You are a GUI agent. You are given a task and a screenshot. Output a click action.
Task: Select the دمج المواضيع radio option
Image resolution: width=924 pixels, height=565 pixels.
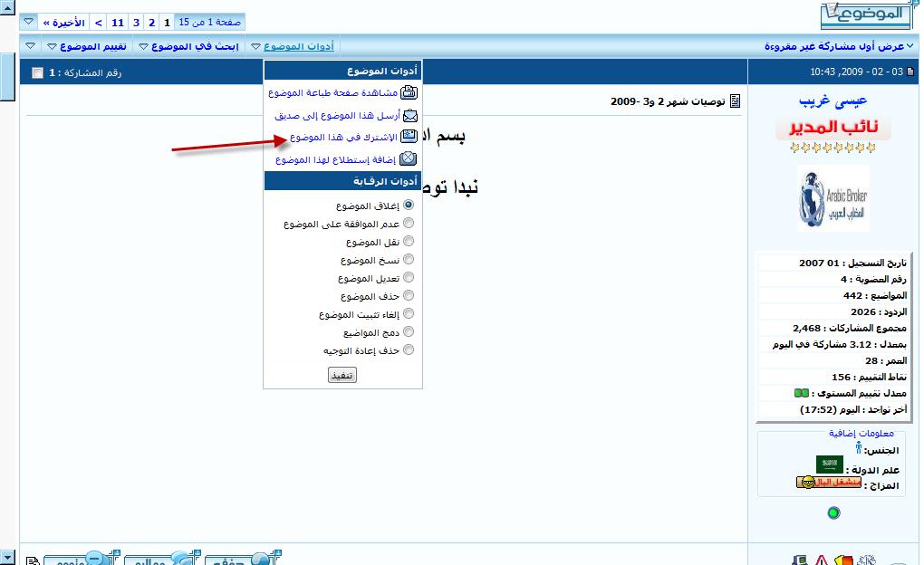409,332
